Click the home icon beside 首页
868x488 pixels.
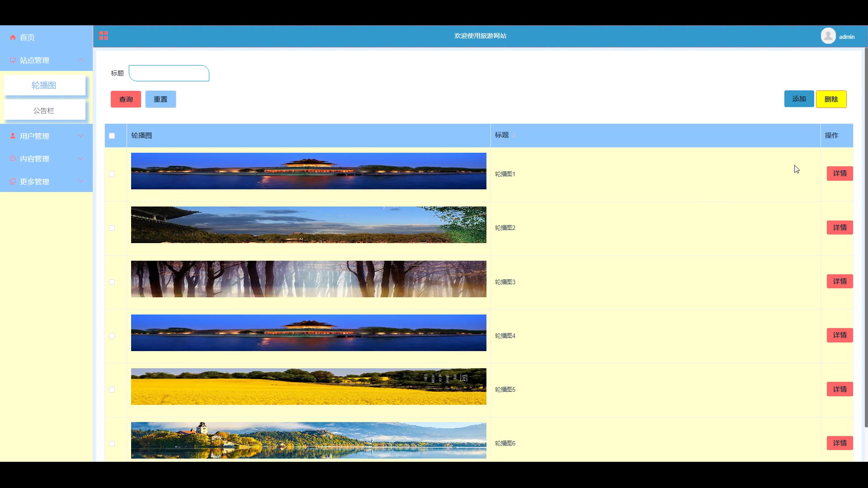click(x=13, y=38)
